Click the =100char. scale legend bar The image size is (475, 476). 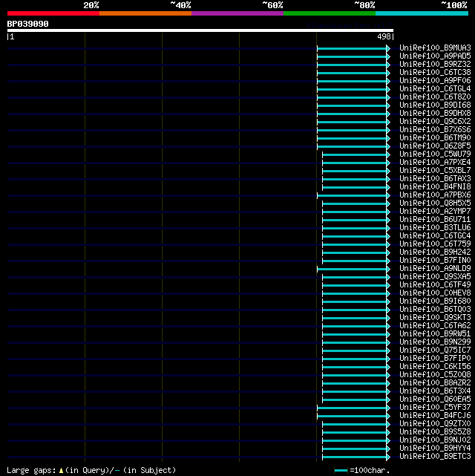[x=341, y=471]
